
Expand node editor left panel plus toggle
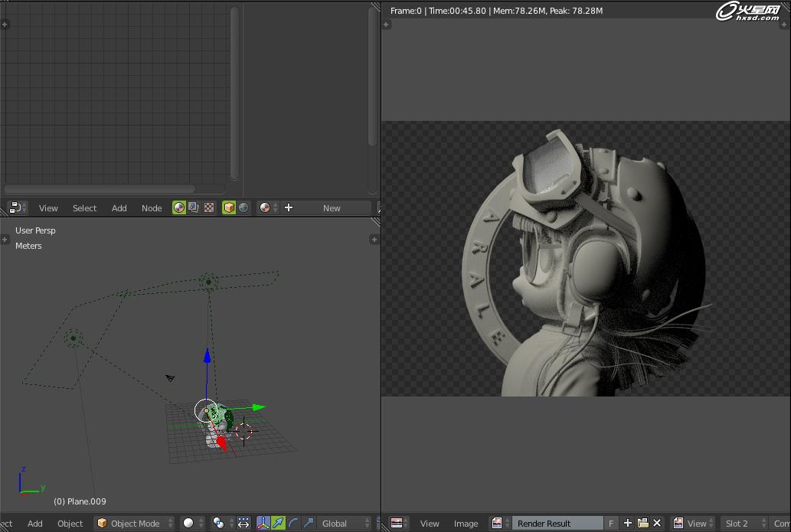pos(5,24)
